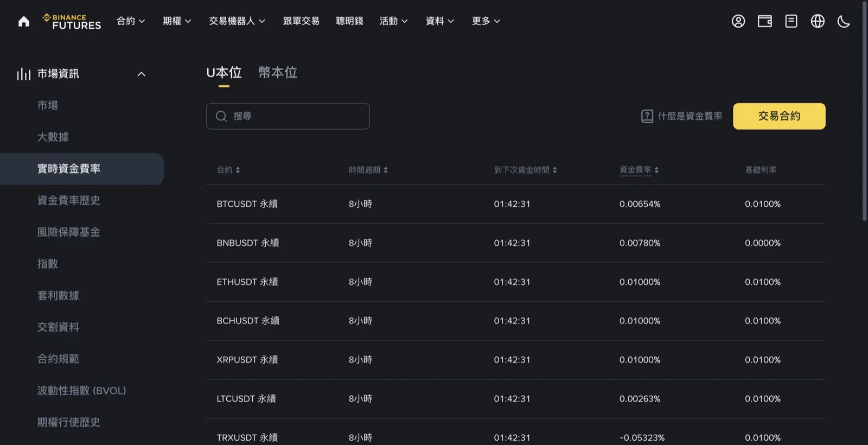Screen dimensions: 868x445
Task: Select 實時資金費率 in the sidebar
Action: (82, 169)
